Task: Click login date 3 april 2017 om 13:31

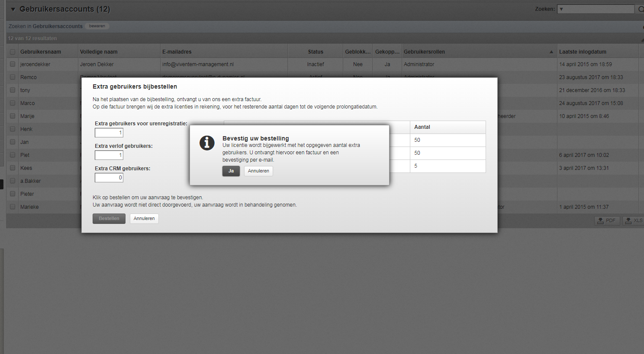Action: coord(584,168)
